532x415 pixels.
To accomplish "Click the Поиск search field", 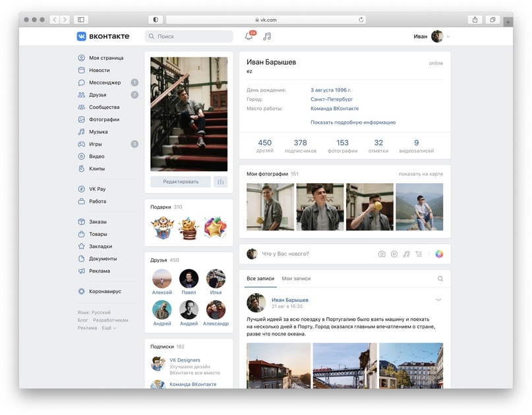I will coord(189,36).
